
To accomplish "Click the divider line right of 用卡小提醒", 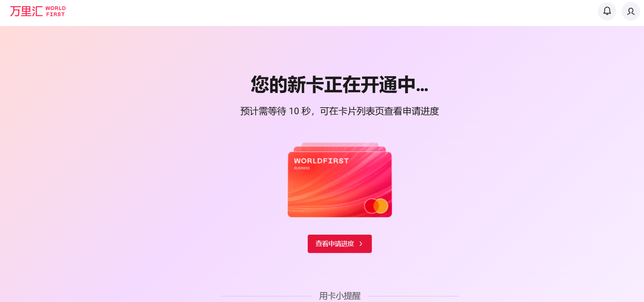I will coord(414,296).
